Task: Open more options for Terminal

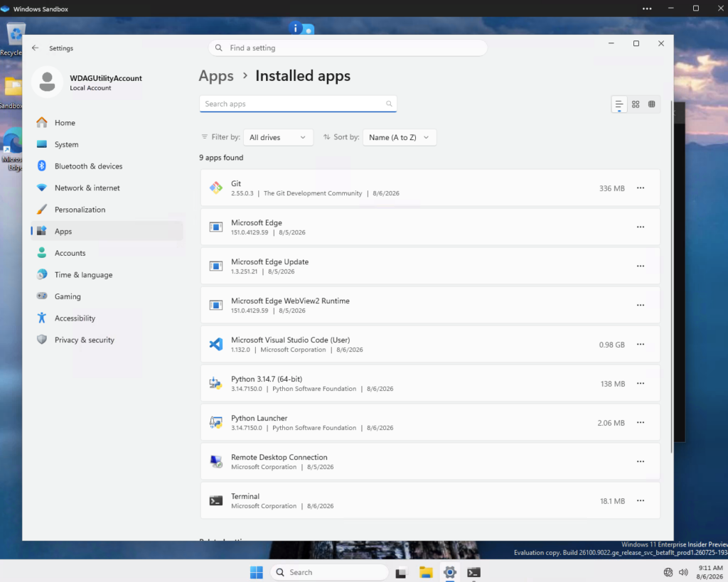Action: click(641, 501)
